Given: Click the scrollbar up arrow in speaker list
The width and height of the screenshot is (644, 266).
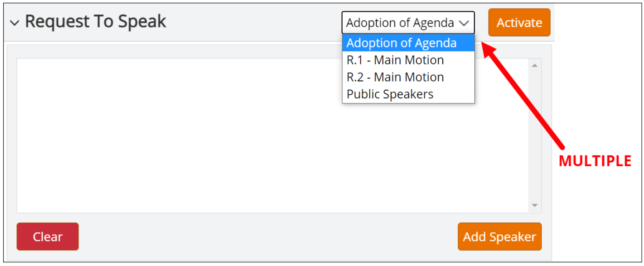Looking at the screenshot, I should (x=535, y=66).
